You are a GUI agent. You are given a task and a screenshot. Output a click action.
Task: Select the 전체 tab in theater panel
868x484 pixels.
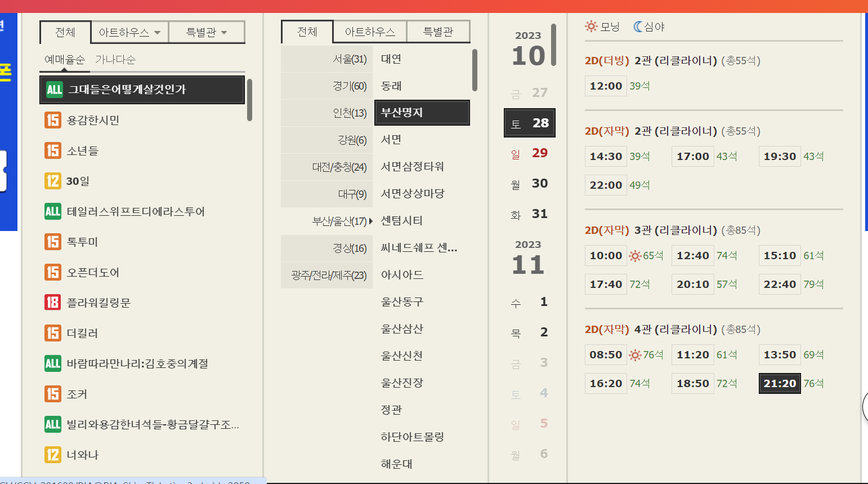tap(307, 32)
